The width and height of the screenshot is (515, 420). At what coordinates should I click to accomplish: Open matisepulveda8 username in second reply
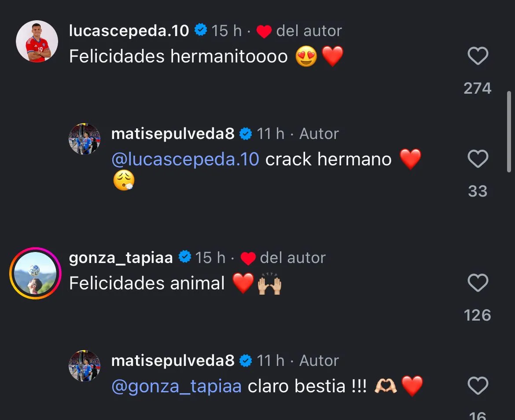(173, 361)
